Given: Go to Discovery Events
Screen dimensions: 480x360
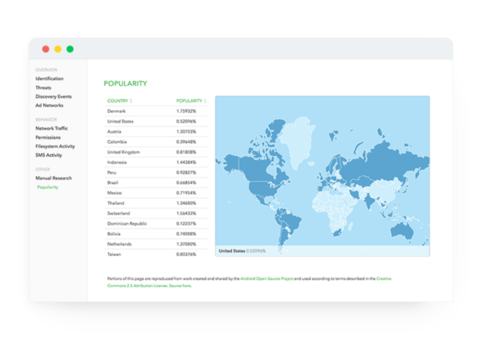Looking at the screenshot, I should [53, 97].
